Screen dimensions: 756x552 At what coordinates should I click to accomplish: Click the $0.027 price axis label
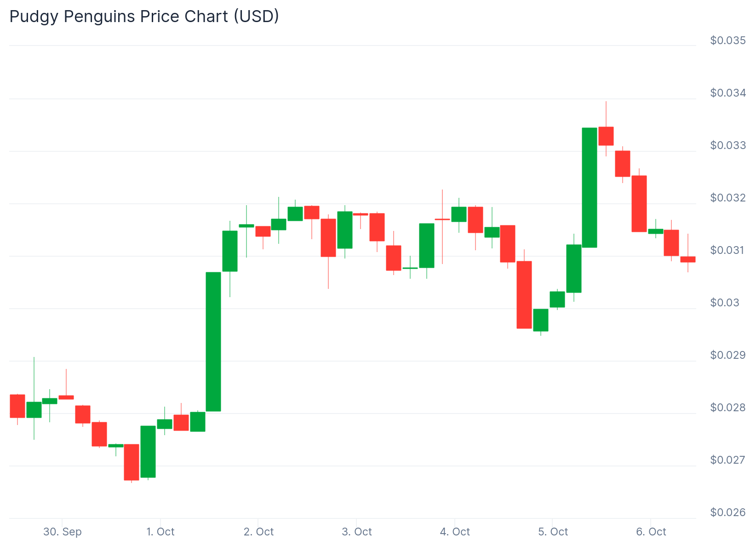pos(727,460)
